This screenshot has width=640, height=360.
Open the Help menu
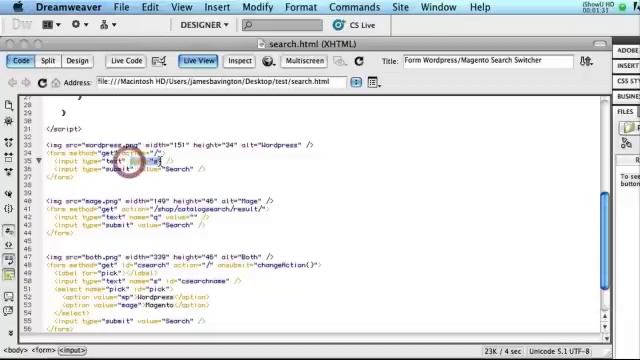click(x=480, y=7)
